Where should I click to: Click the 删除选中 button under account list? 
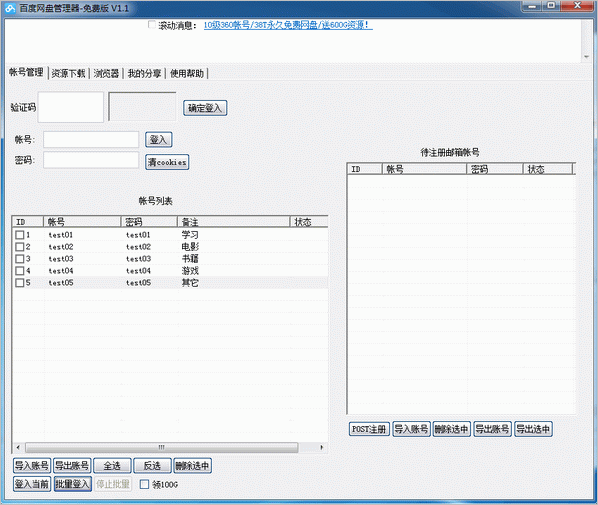tap(193, 466)
